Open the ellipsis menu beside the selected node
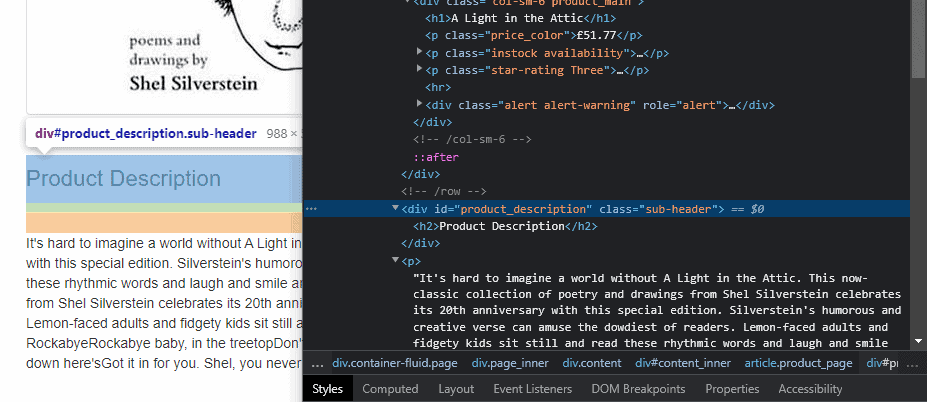The width and height of the screenshot is (927, 402). (312, 209)
